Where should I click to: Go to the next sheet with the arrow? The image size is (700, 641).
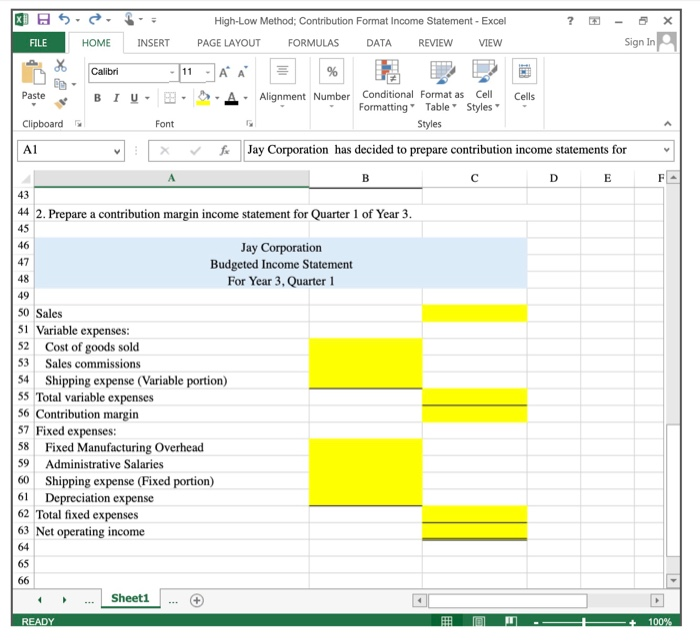64,600
